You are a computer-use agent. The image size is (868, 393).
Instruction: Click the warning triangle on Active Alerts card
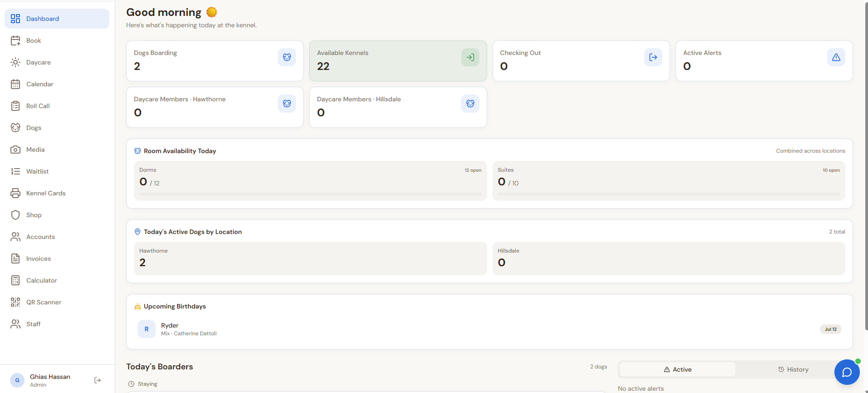click(836, 57)
